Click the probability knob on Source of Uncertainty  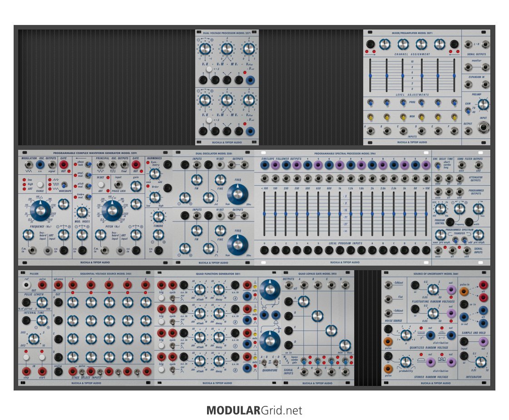[405, 362]
